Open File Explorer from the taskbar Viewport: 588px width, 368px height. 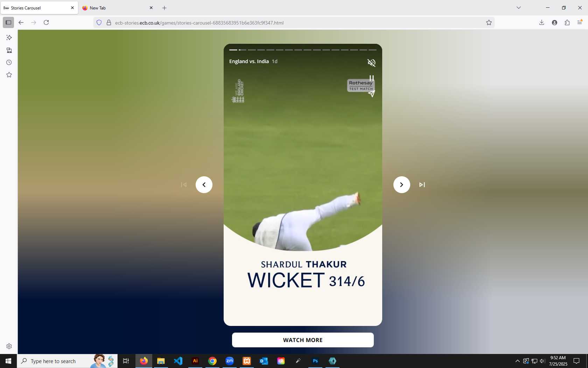pyautogui.click(x=161, y=361)
